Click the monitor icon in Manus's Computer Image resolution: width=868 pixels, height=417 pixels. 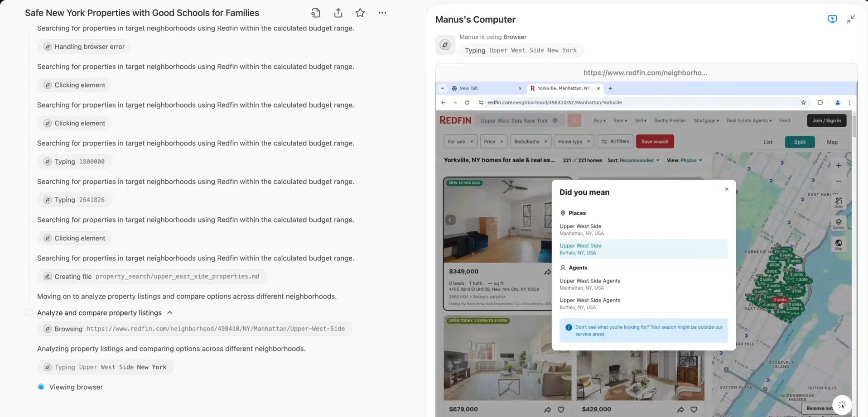pos(832,19)
